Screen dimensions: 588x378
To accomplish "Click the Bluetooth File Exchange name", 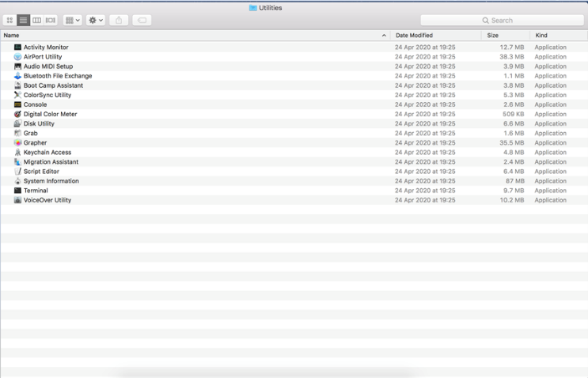I will [x=58, y=76].
